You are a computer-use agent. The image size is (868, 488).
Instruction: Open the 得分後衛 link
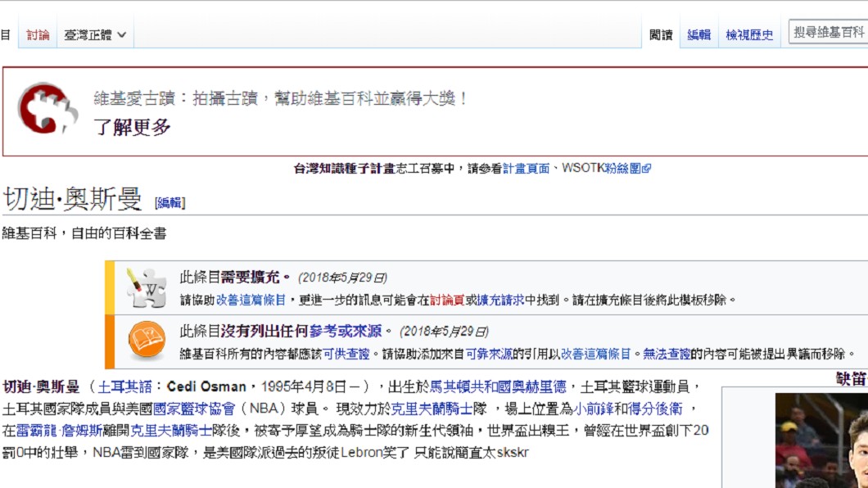[x=655, y=409]
